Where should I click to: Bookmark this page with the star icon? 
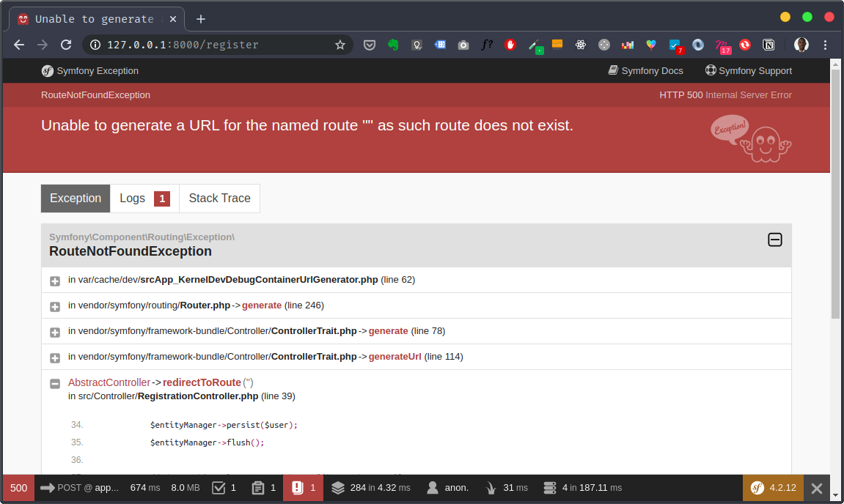coord(340,45)
